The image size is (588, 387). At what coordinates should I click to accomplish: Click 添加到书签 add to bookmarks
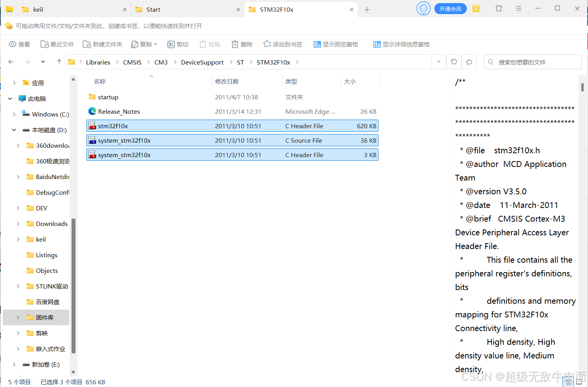[x=283, y=44]
